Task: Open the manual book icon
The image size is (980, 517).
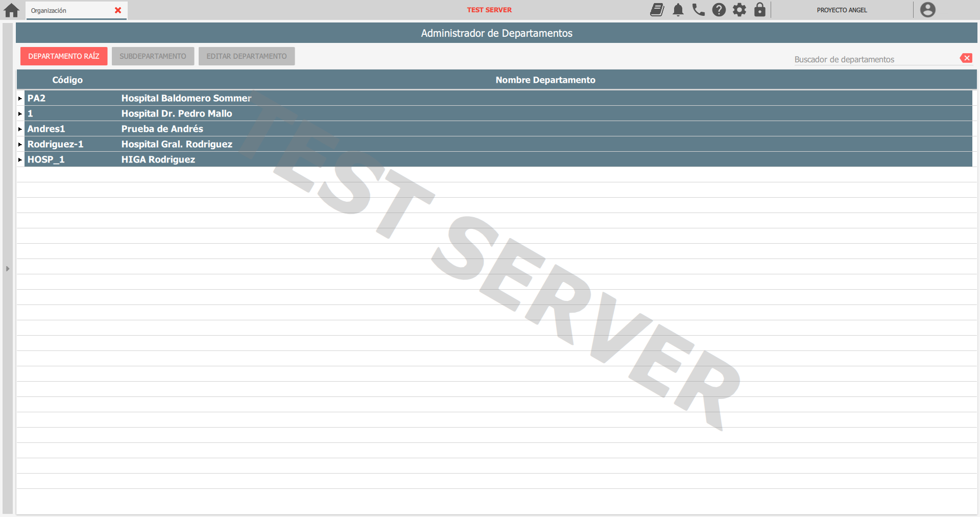Action: 657,10
